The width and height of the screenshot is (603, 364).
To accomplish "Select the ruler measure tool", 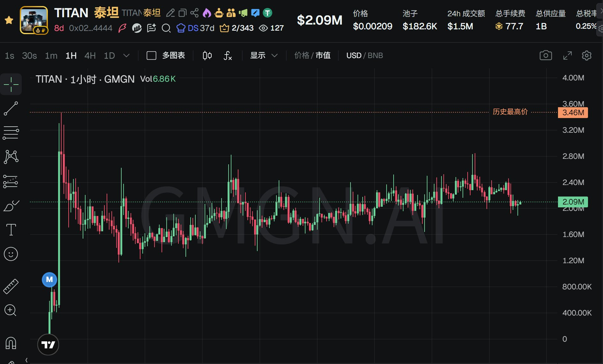I will pos(11,286).
